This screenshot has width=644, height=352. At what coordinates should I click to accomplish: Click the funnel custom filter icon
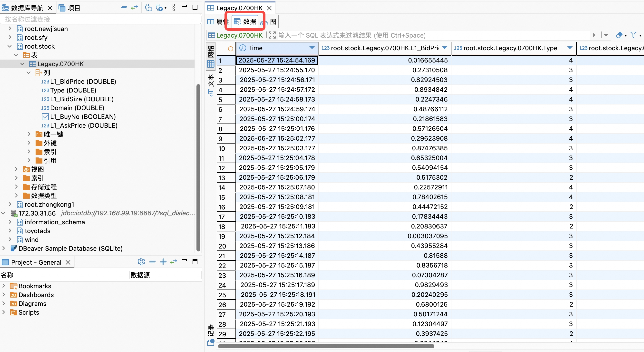pyautogui.click(x=633, y=35)
